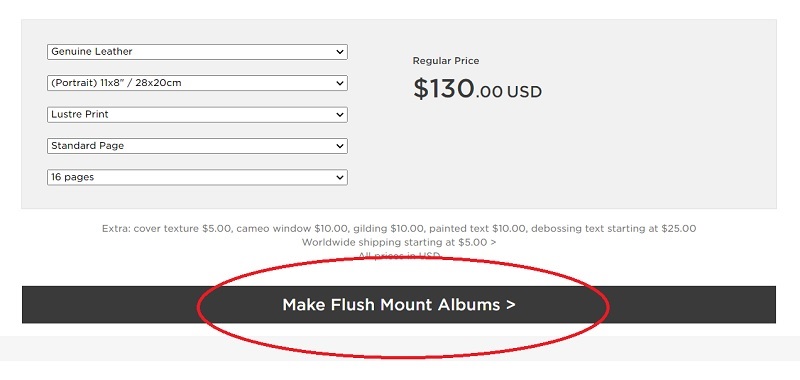Click the chevron arrow on Lustre Print selector
This screenshot has width=800, height=380.
340,115
